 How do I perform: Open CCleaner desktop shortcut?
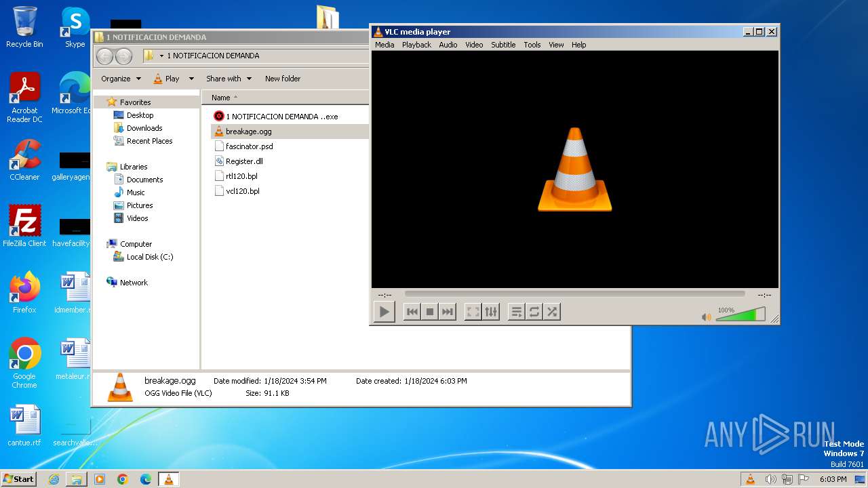pos(24,160)
